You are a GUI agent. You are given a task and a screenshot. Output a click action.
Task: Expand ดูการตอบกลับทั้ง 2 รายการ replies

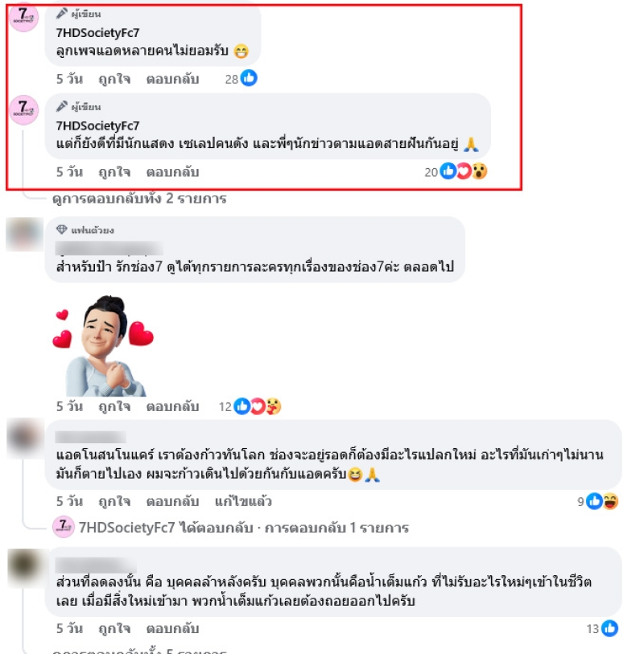tap(139, 198)
